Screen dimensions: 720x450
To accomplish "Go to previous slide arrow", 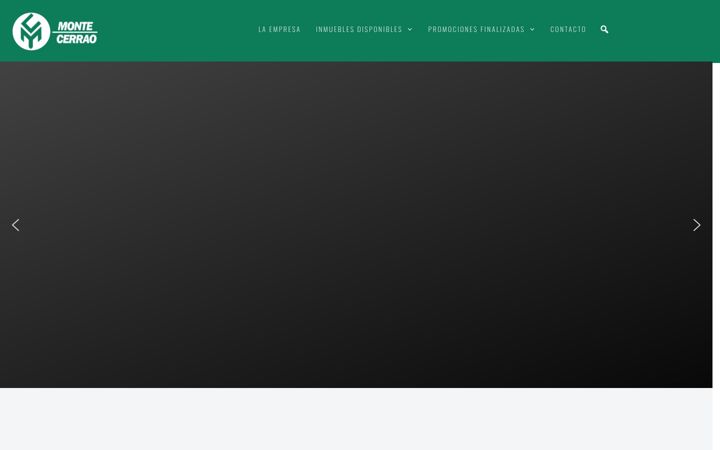I will (16, 225).
